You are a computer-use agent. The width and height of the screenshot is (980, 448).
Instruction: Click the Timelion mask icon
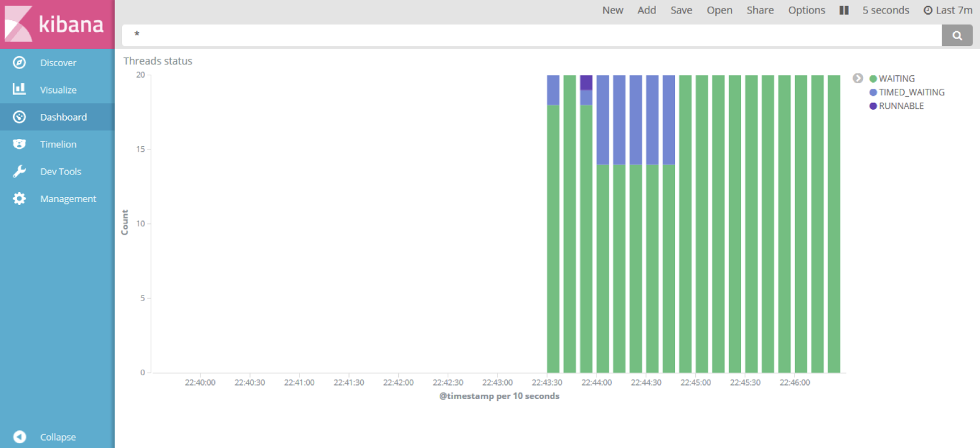(x=20, y=144)
